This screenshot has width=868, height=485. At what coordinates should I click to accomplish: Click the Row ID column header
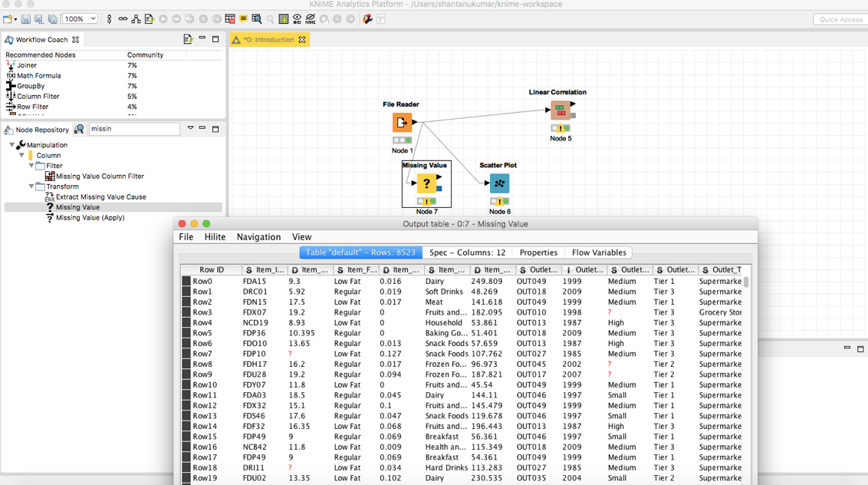(211, 270)
